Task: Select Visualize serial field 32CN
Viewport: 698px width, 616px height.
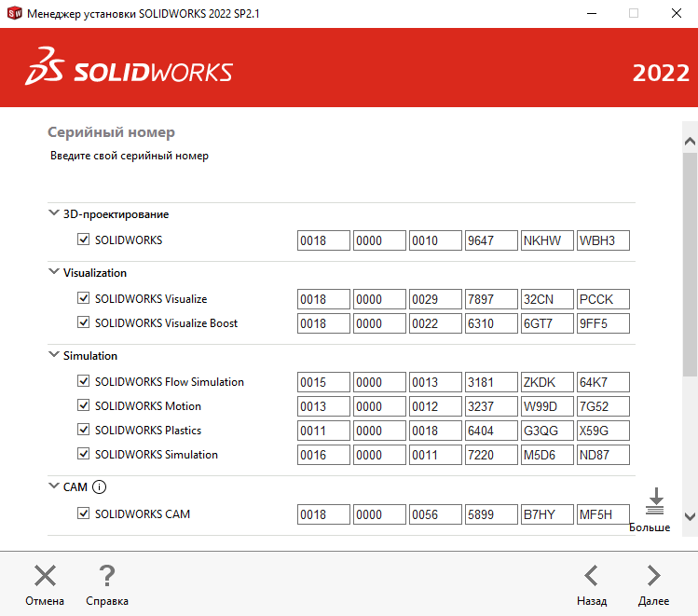Action: point(547,299)
